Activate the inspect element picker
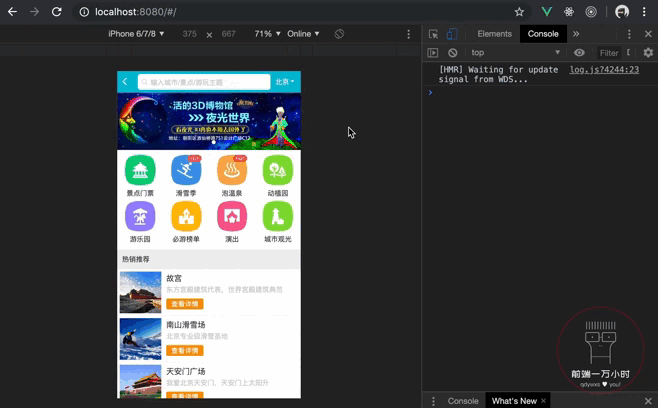The width and height of the screenshot is (658, 408). pyautogui.click(x=433, y=34)
